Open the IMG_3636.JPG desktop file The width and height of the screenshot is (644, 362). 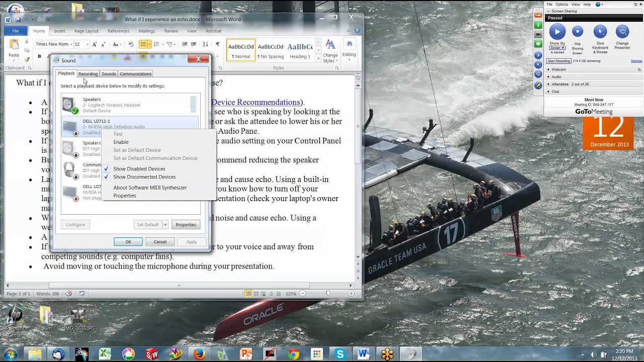coord(79,319)
